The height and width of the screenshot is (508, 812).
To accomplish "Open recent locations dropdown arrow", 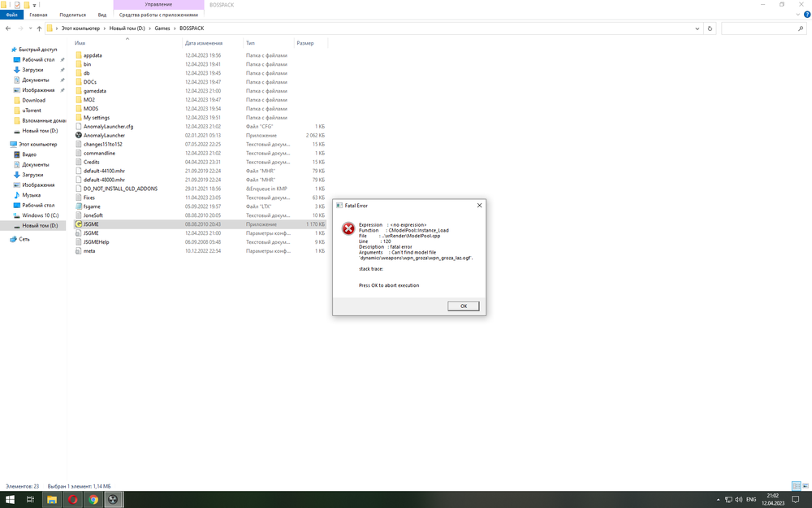I will (x=30, y=28).
